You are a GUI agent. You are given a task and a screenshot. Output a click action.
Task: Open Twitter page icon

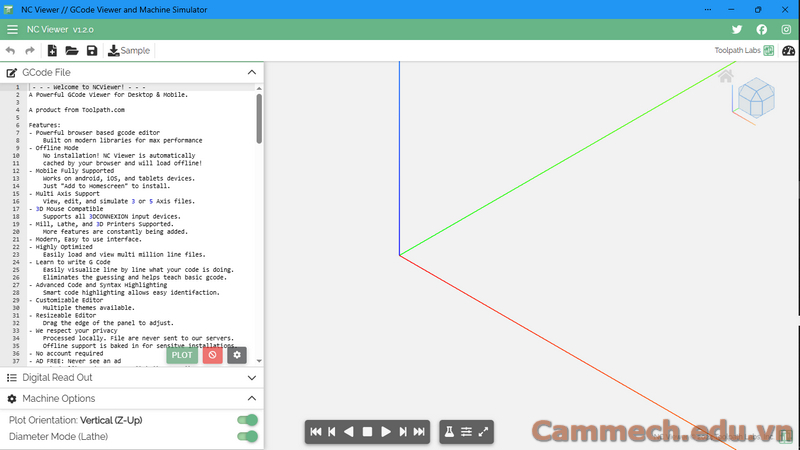[737, 30]
